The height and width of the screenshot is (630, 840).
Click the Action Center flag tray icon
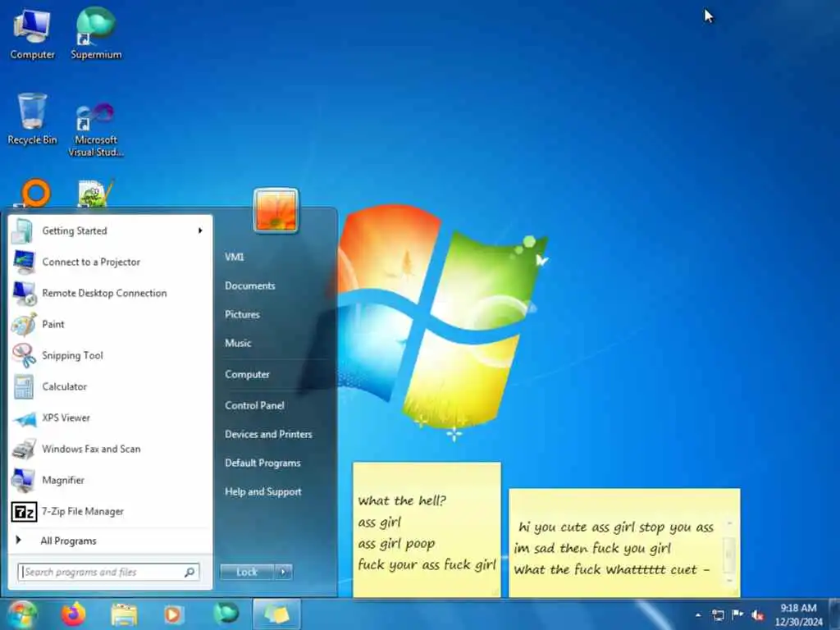point(737,614)
